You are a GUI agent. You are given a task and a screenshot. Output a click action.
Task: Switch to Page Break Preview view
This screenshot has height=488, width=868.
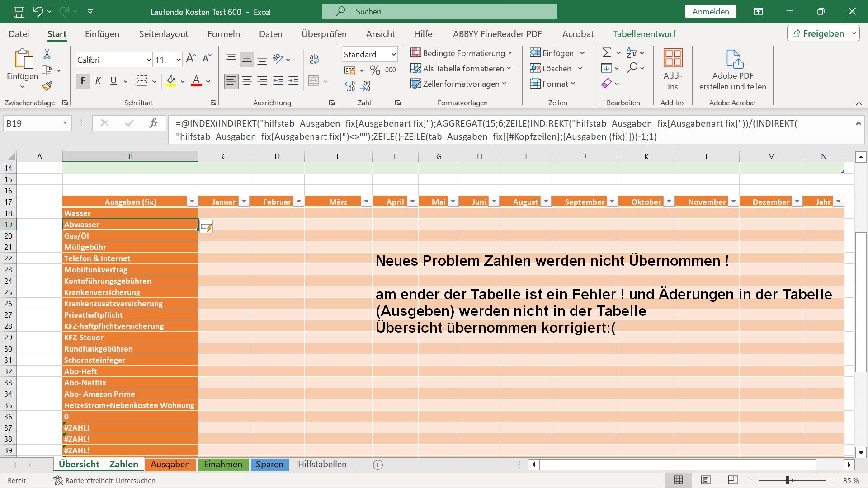(733, 480)
